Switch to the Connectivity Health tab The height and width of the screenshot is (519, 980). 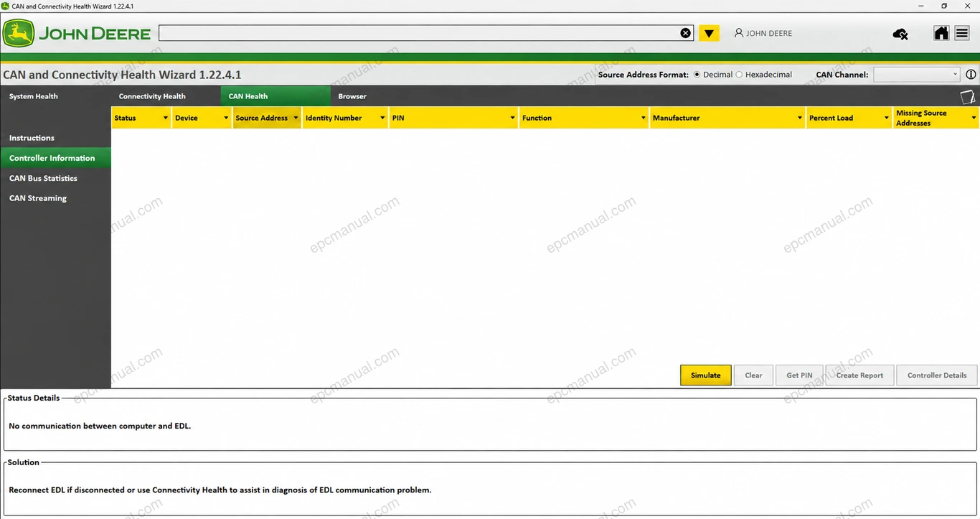152,96
